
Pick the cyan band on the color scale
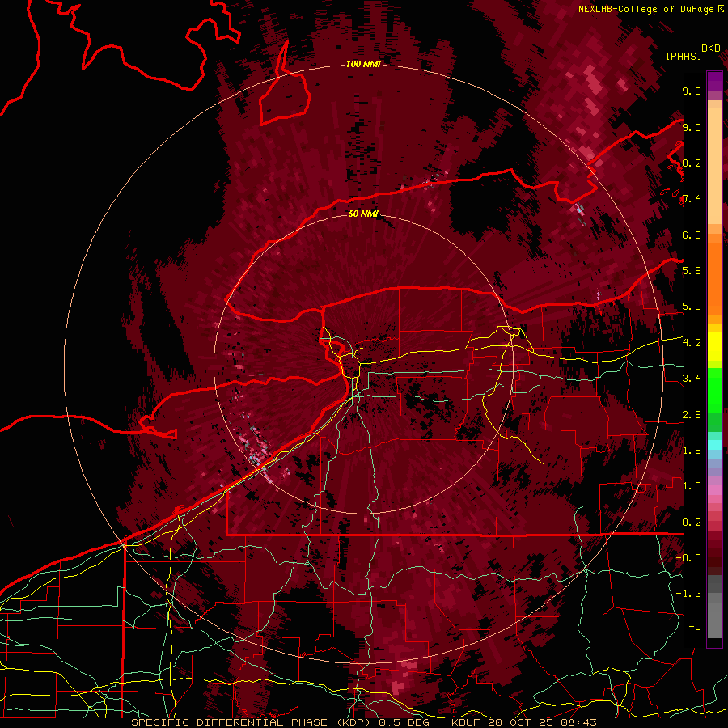[714, 444]
